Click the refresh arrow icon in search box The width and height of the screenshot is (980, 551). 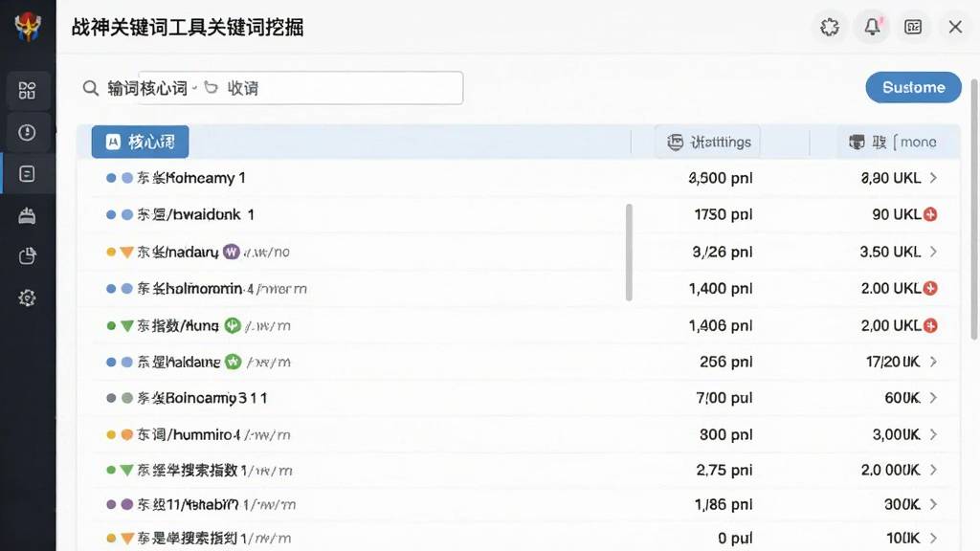click(x=212, y=87)
